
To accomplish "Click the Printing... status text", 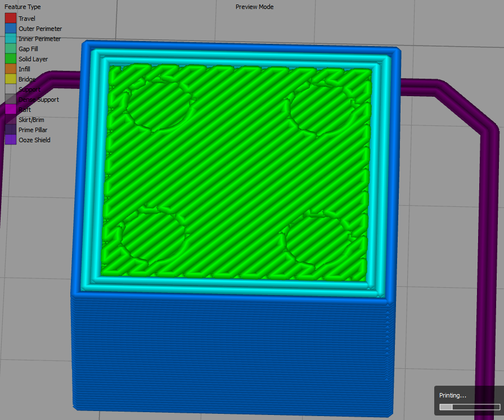I will (x=453, y=396).
